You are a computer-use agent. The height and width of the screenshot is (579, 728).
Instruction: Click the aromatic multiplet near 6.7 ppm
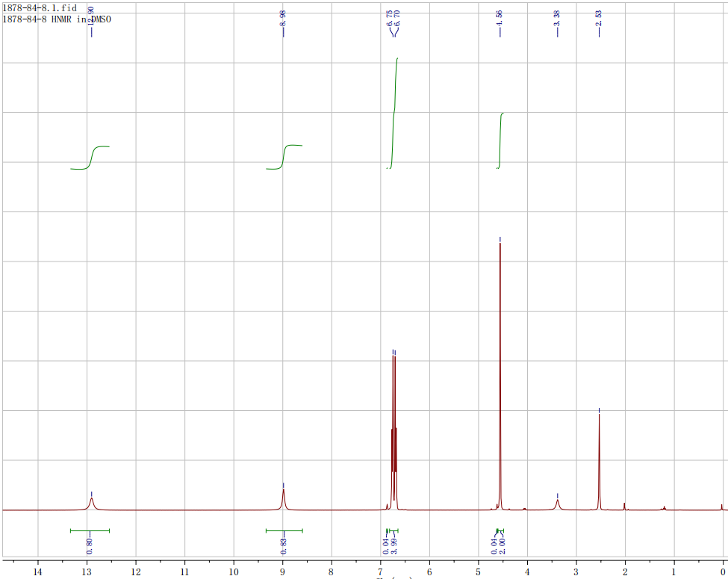393,433
